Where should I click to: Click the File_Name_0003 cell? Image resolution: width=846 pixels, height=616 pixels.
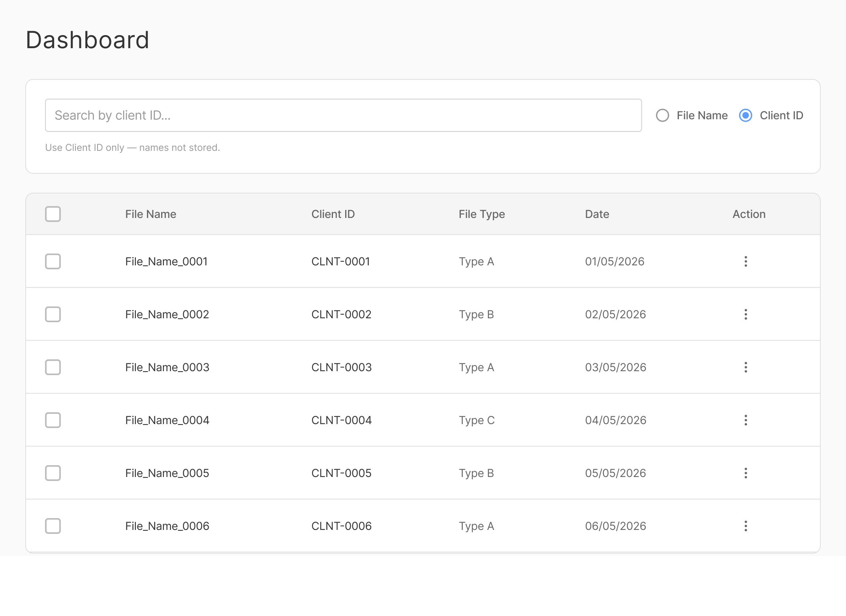click(167, 367)
